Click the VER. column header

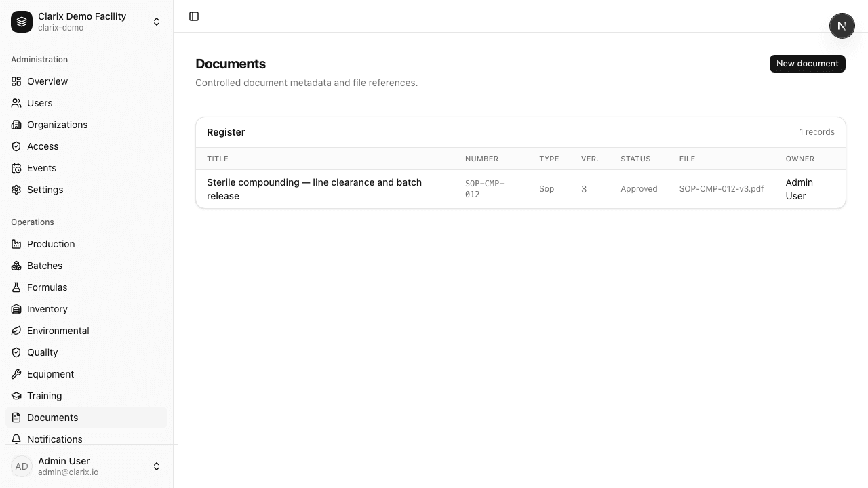tap(590, 159)
